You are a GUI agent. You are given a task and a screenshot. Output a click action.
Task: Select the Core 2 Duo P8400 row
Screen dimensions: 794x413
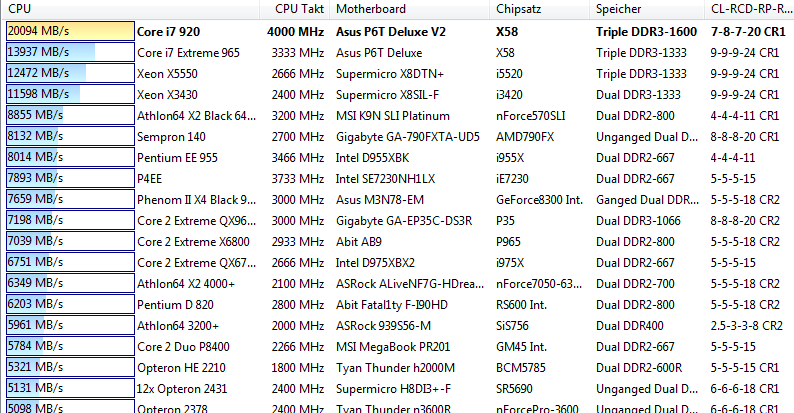397,347
